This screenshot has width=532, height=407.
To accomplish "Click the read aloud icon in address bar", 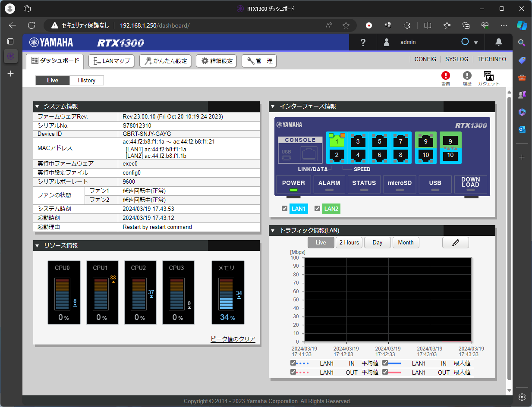I will 329,25.
